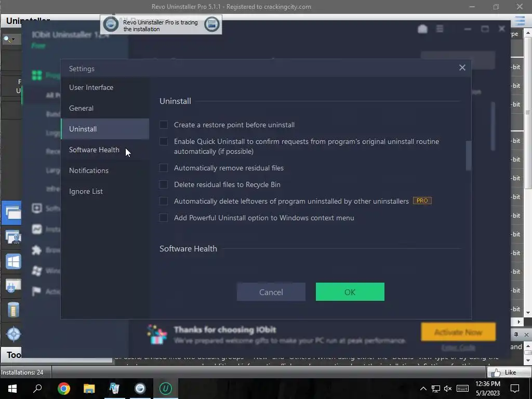The height and width of the screenshot is (399, 532).
Task: Click the Activate Now button in IObit
Action: [458, 332]
